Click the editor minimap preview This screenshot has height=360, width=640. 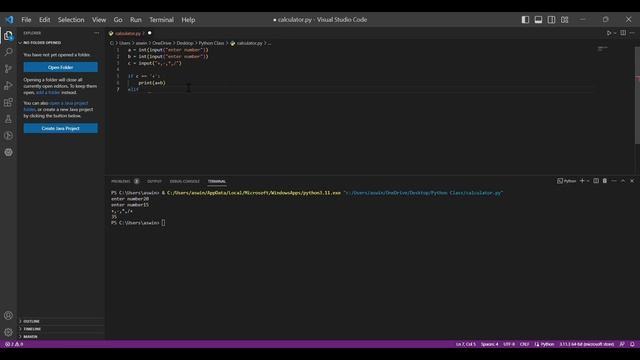602,49
